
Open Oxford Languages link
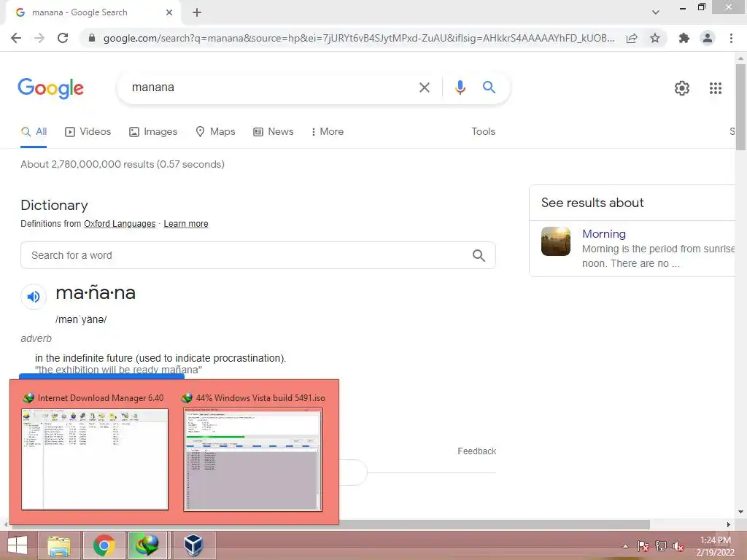(120, 224)
